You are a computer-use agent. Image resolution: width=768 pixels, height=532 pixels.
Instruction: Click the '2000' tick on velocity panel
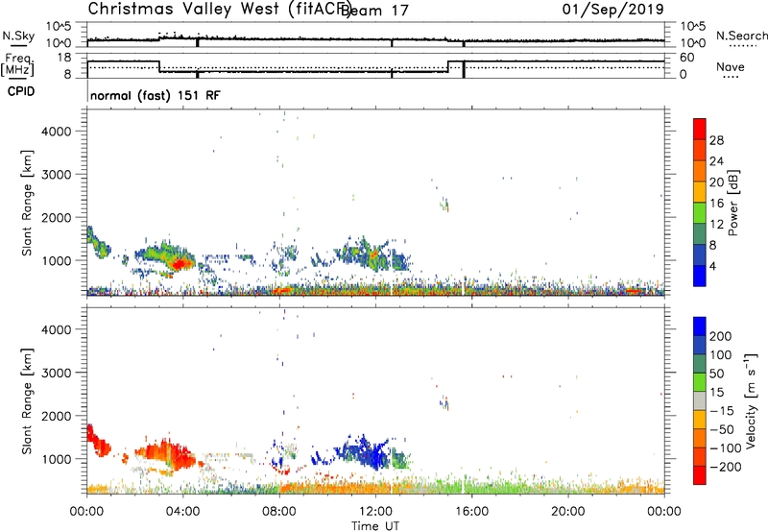tap(56, 416)
